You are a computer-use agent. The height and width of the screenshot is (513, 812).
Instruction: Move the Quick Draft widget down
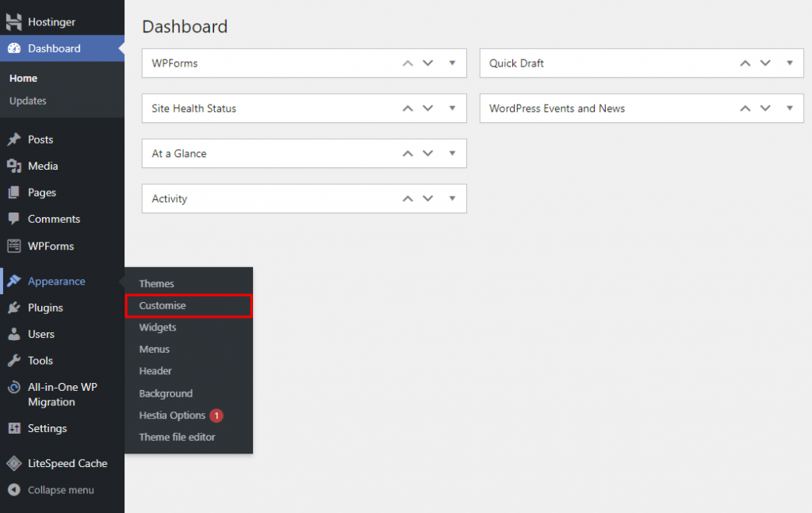(x=764, y=63)
